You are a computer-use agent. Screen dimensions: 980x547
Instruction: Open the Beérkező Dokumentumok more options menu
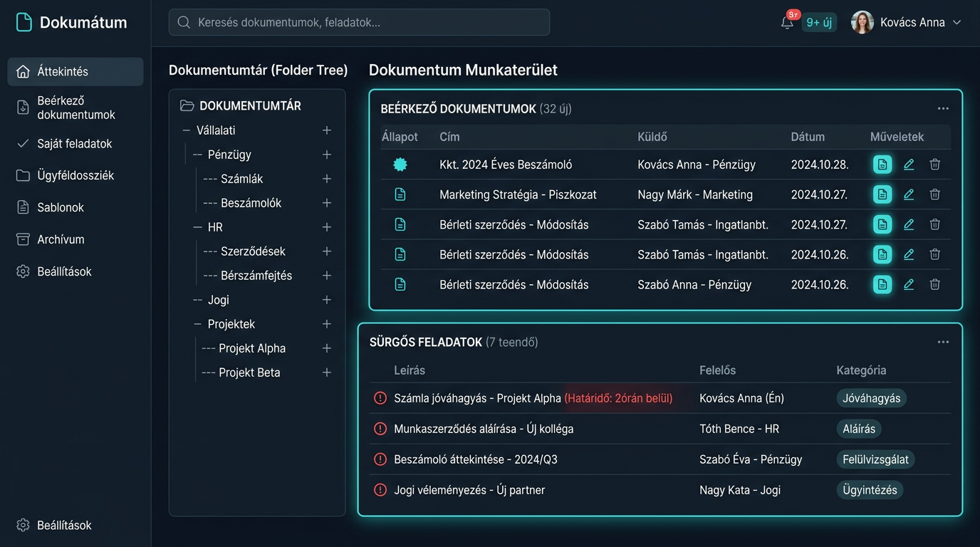(x=943, y=109)
